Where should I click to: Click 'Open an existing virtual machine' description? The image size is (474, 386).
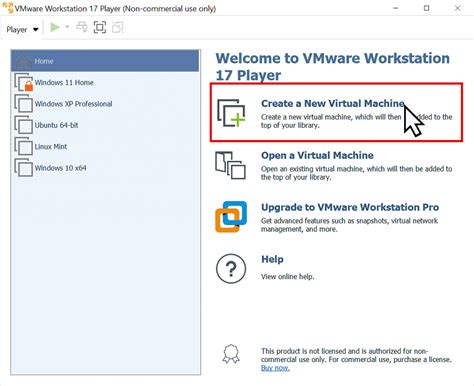pos(356,173)
